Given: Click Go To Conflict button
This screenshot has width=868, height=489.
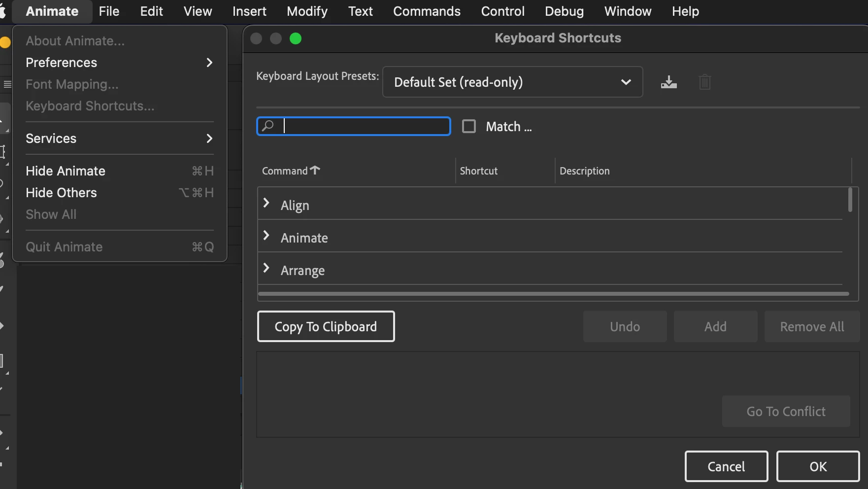Looking at the screenshot, I should click(786, 411).
